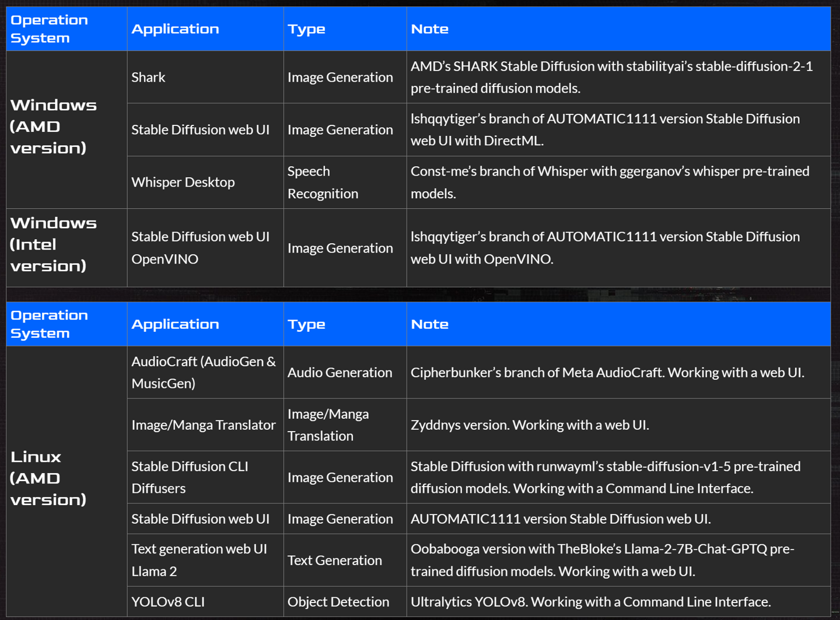Click the Note header in the Linux table
840x620 pixels.
[x=618, y=324]
